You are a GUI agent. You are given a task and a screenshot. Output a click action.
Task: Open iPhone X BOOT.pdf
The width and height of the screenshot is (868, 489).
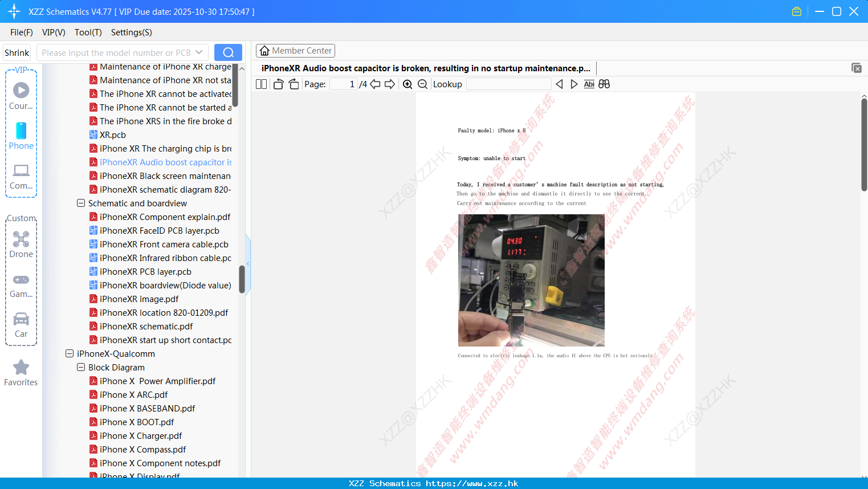[x=137, y=422]
